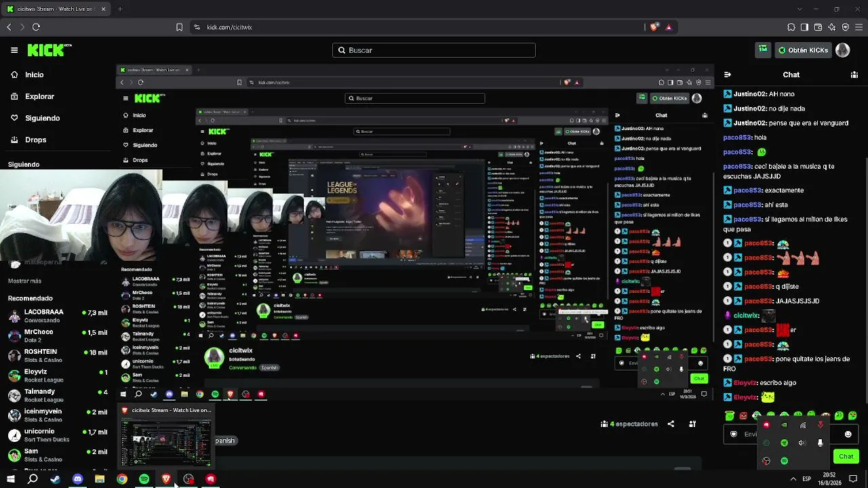Show the Brave sidebar panel icon
The height and width of the screenshot is (488, 868).
pyautogui.click(x=804, y=27)
